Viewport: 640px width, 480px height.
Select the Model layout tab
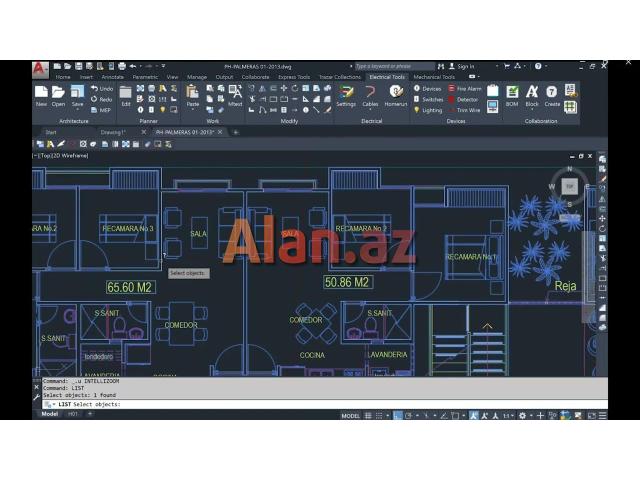click(50, 414)
